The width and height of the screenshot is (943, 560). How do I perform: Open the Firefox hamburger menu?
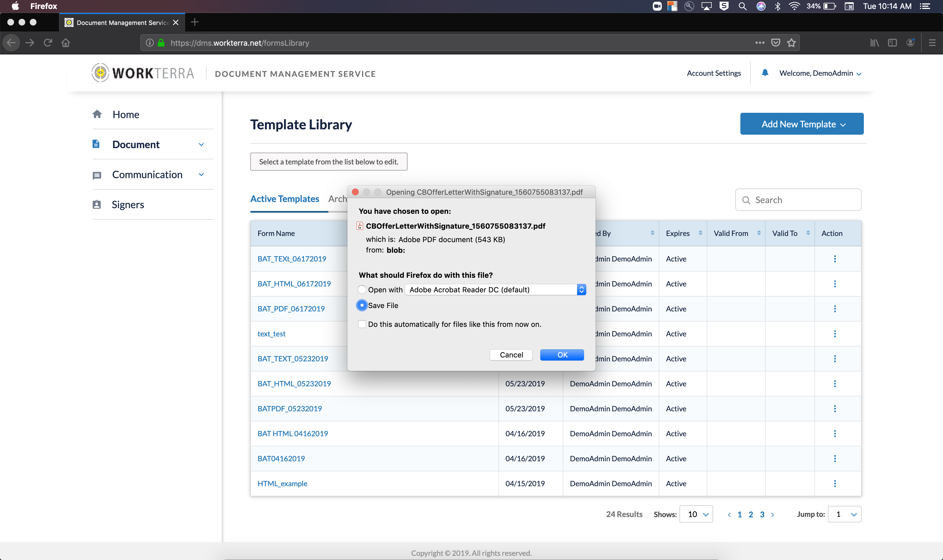932,43
